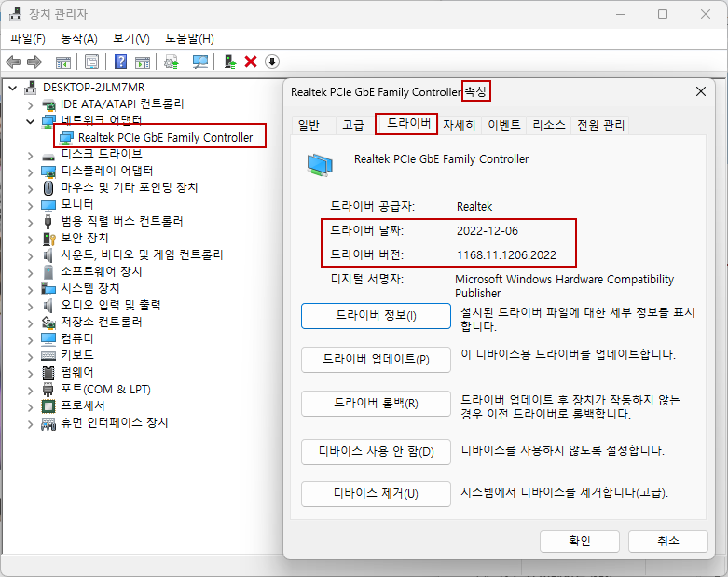
Task: Toggle the show/hide action pane icon
Action: click(x=143, y=62)
